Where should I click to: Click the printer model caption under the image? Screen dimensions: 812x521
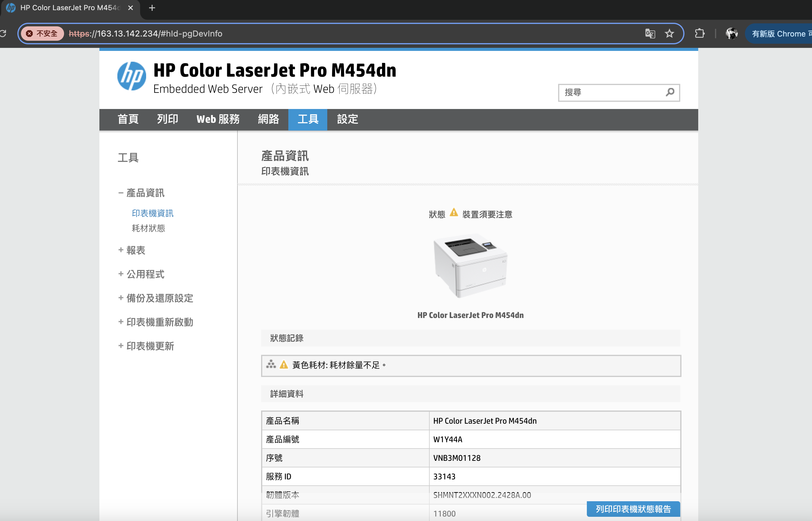pyautogui.click(x=470, y=315)
